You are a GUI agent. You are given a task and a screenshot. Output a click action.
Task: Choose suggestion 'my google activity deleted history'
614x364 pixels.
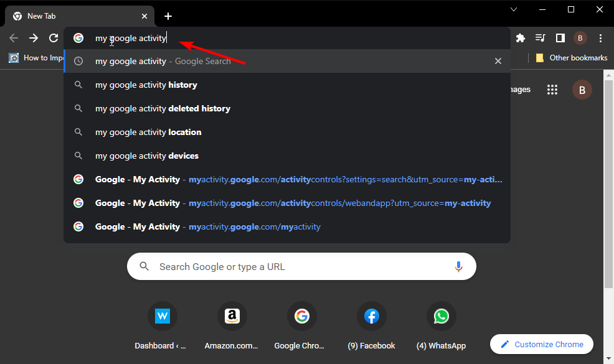point(287,108)
